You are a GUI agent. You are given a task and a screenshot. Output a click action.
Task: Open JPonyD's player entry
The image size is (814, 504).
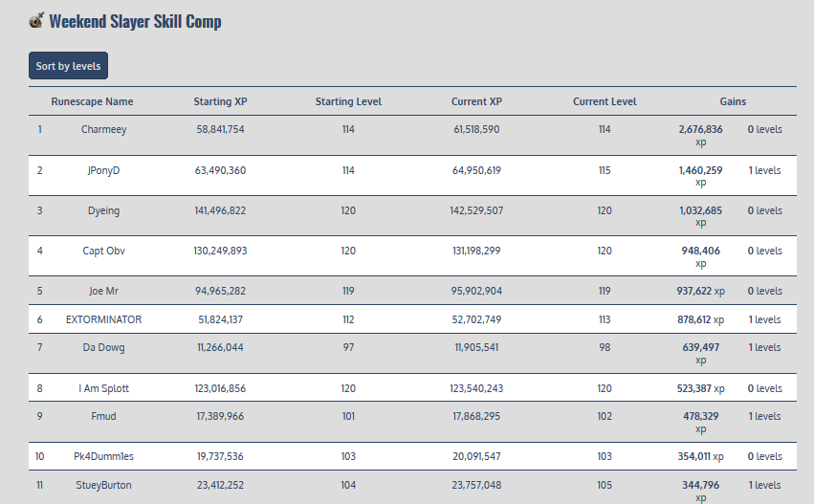point(103,170)
